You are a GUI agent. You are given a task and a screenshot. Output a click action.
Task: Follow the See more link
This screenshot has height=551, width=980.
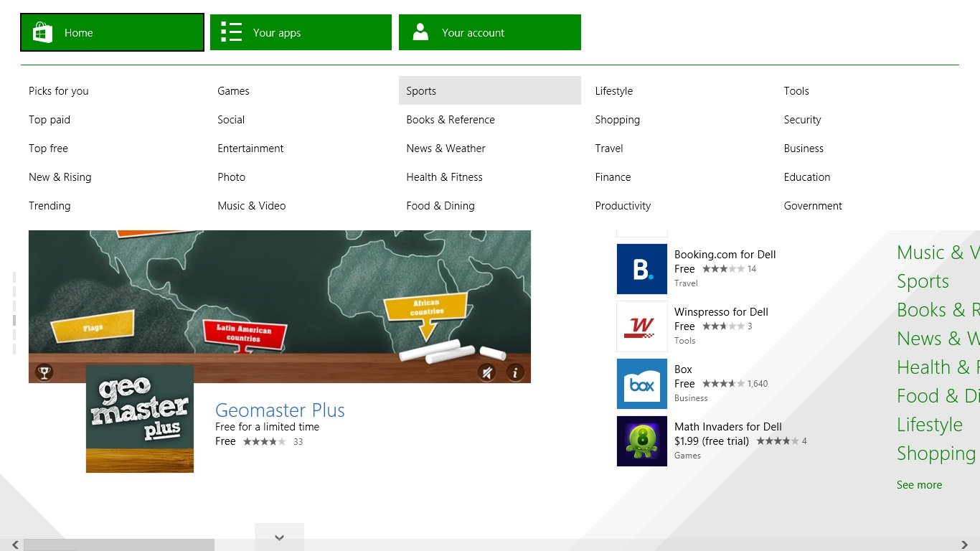point(919,485)
